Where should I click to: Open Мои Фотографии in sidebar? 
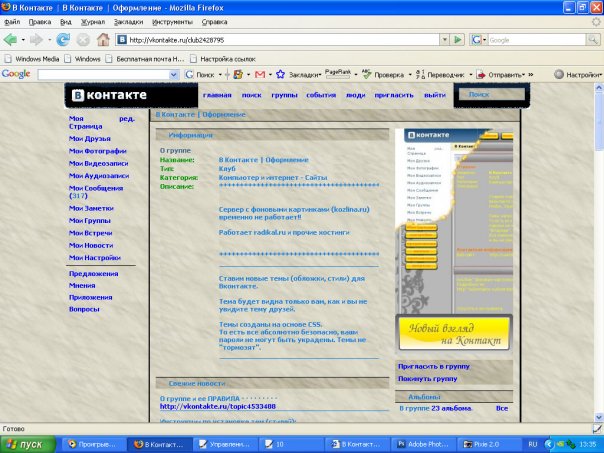point(98,151)
